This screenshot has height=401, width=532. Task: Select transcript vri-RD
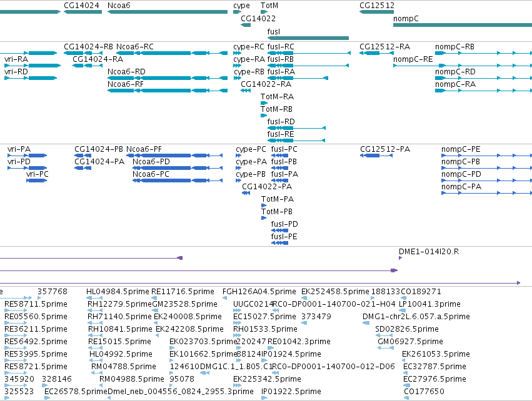pyautogui.click(x=31, y=78)
